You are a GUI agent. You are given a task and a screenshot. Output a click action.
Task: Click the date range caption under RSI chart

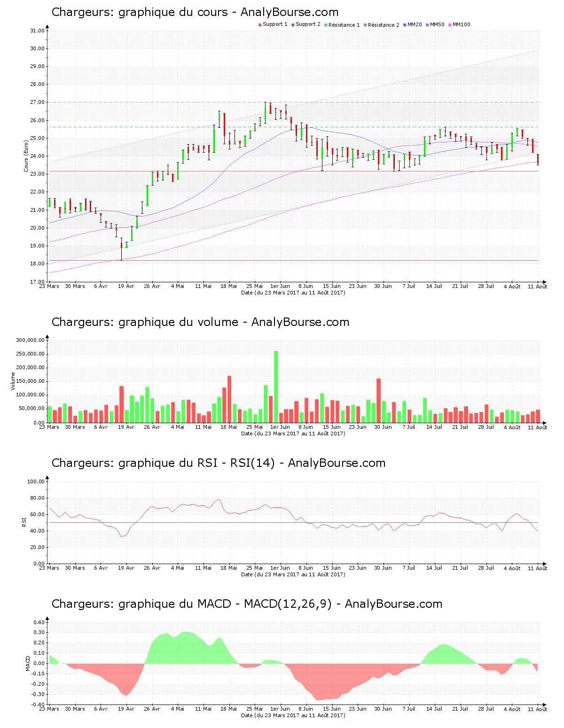tap(293, 574)
